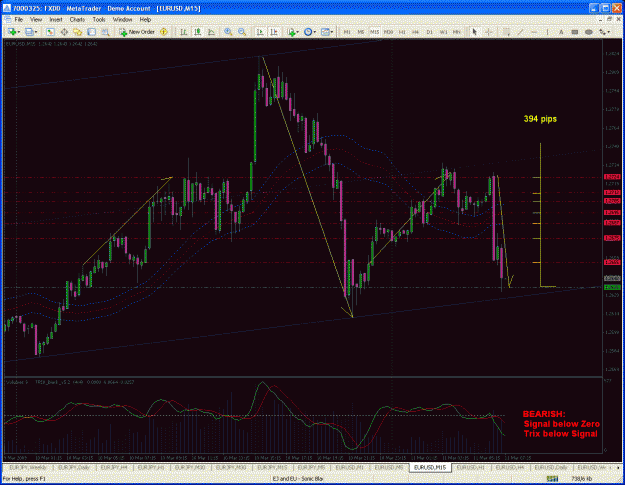
Task: Click the Expert Advisors yellow icon
Action: click(x=164, y=32)
